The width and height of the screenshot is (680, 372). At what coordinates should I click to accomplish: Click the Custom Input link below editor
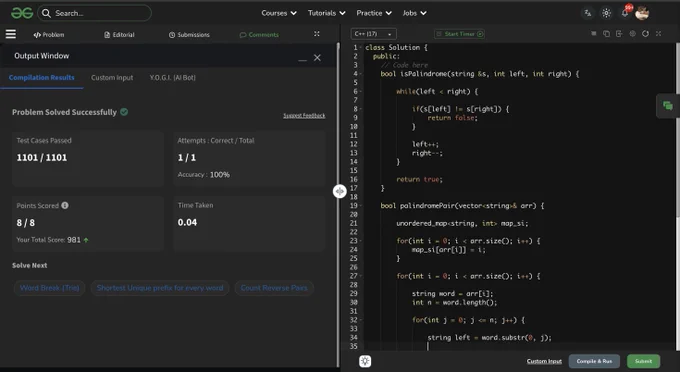click(544, 361)
